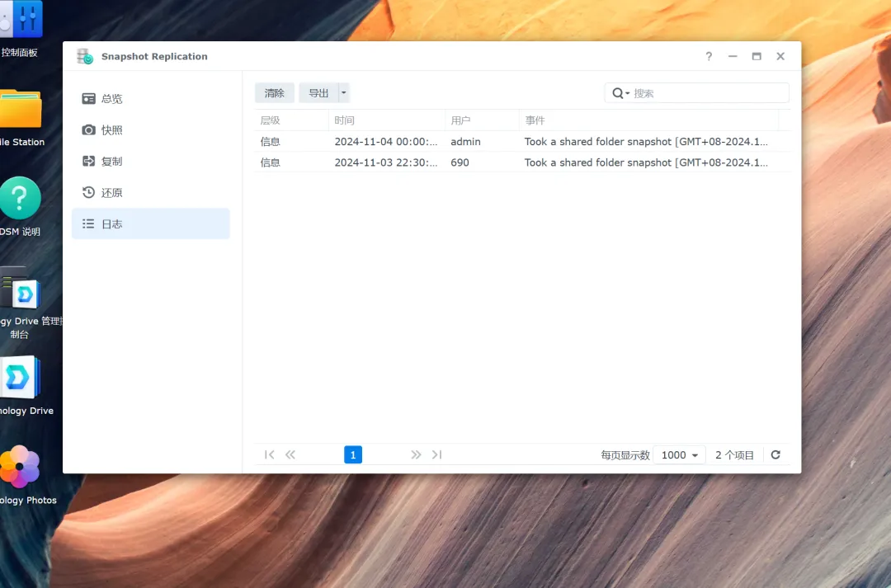Open the 还原 restore icon in sidebar
Screen dimensions: 891x588
click(89, 193)
